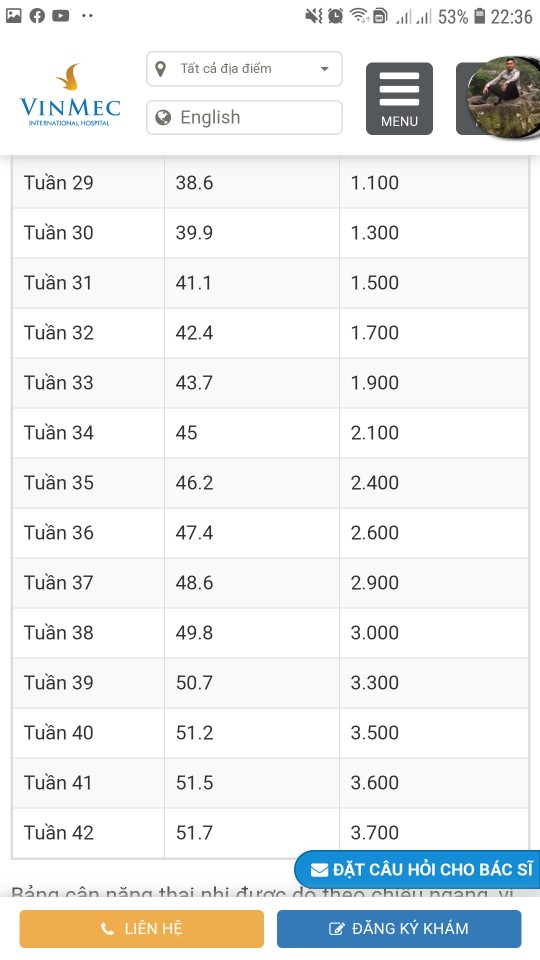The height and width of the screenshot is (960, 540).
Task: Tap the YouTube icon in status bar
Action: (61, 16)
